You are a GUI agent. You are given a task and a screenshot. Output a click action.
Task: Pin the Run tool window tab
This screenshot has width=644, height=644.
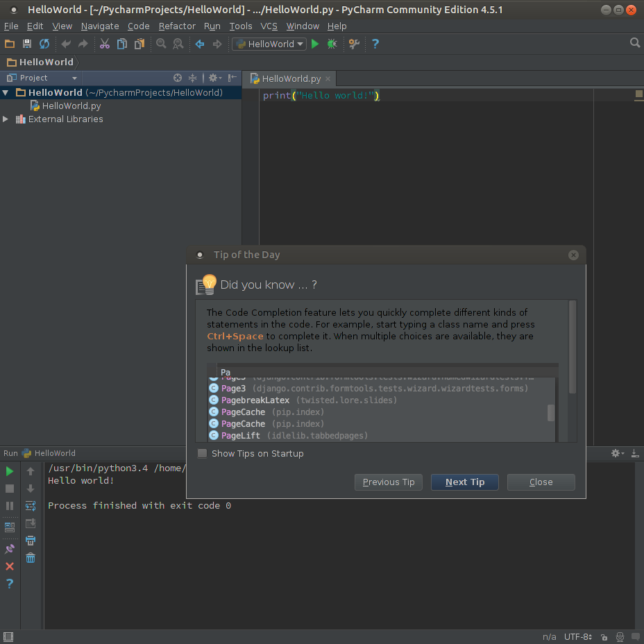tap(9, 548)
